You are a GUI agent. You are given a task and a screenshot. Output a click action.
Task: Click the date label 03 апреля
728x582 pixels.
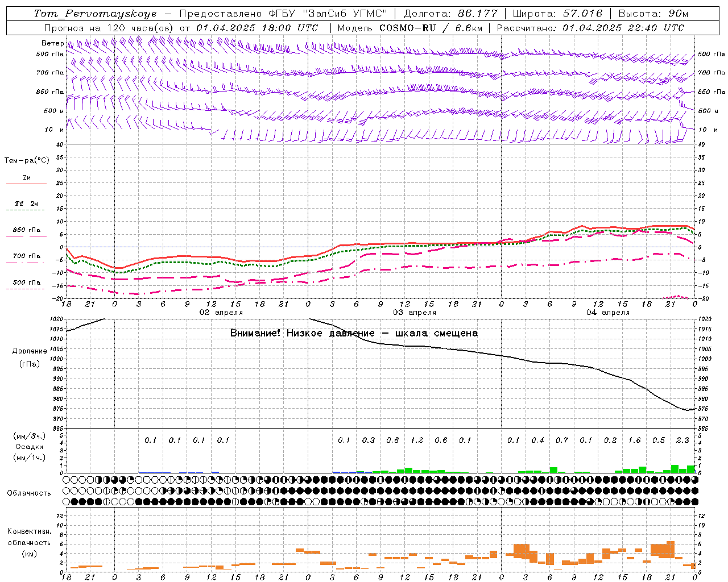[x=415, y=313]
